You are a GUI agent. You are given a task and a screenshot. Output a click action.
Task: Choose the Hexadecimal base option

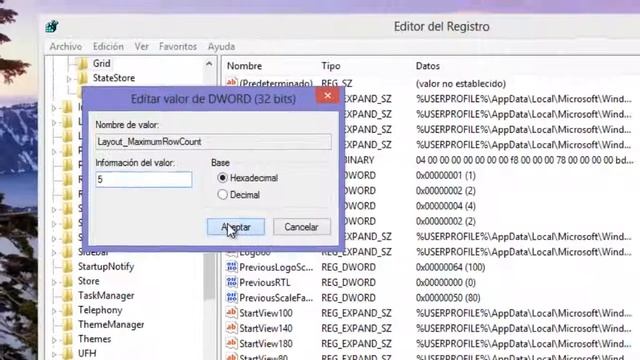[222, 178]
